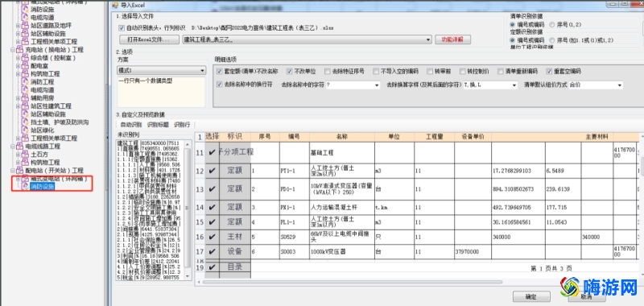Open the 建筑工程表_表三乙 sheet dropdown

click(x=428, y=39)
